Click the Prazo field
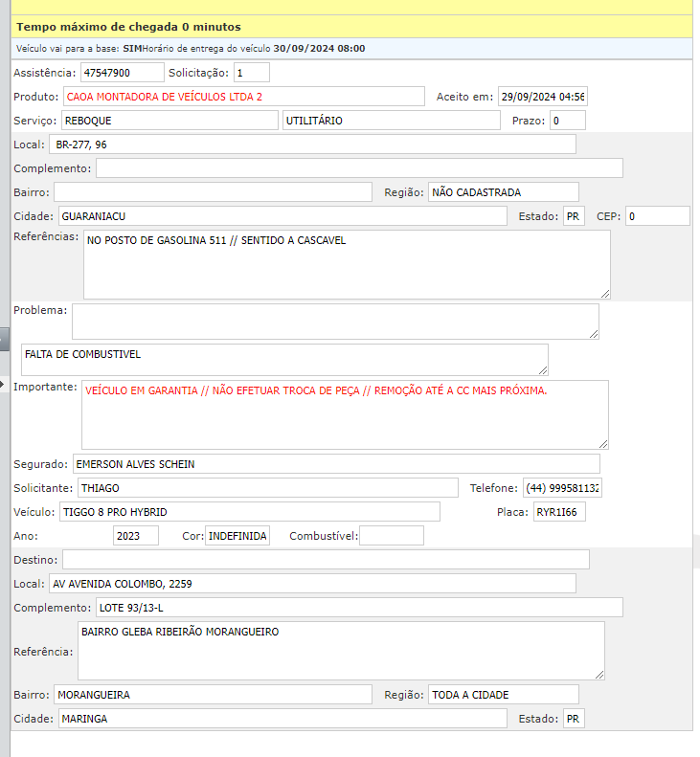This screenshot has width=700, height=757. pyautogui.click(x=568, y=121)
